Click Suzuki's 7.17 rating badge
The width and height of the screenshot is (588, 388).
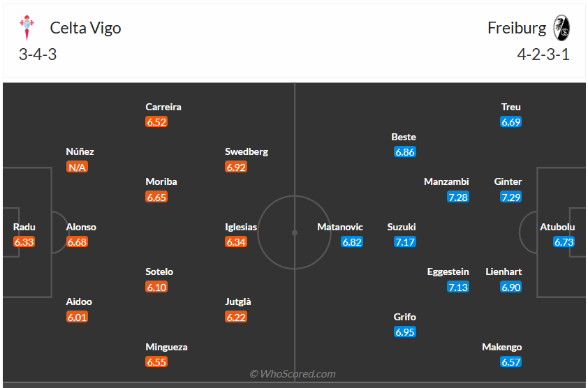click(405, 242)
